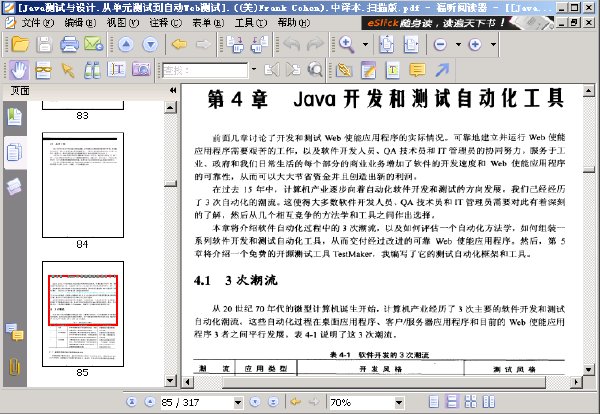
Task: Click the zoom out minus button
Action: point(440,45)
